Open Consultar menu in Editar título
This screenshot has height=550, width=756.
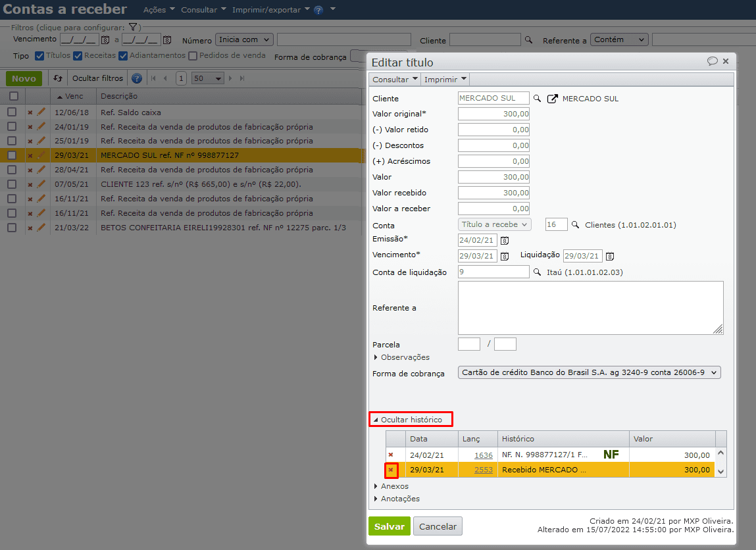tap(395, 80)
